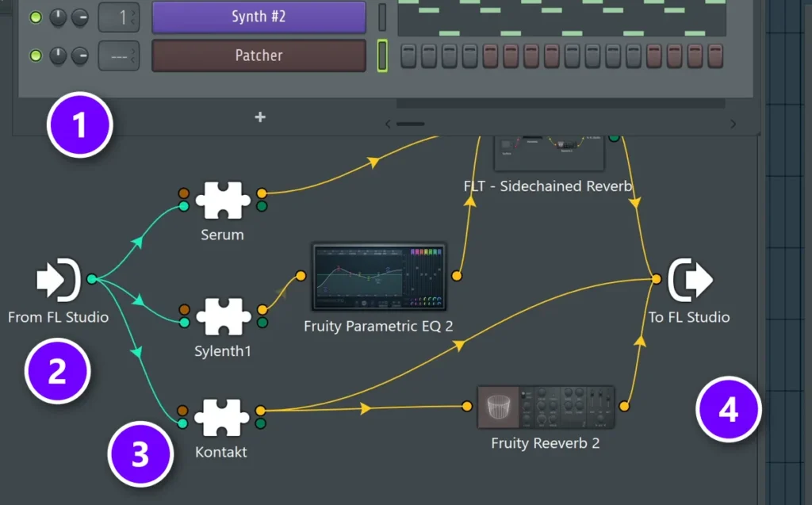This screenshot has width=812, height=505.
Task: Open the Serum plugin puzzle icon
Action: pos(223,200)
